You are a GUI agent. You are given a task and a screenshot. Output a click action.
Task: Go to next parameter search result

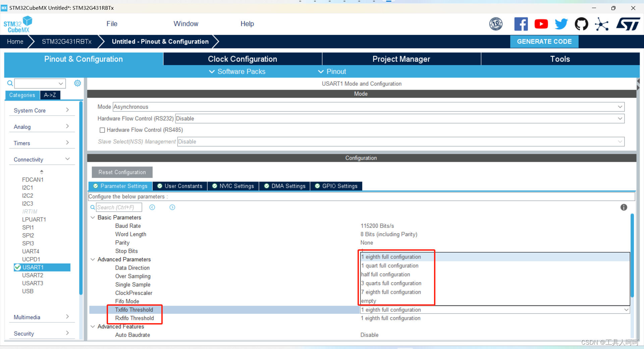click(x=172, y=207)
